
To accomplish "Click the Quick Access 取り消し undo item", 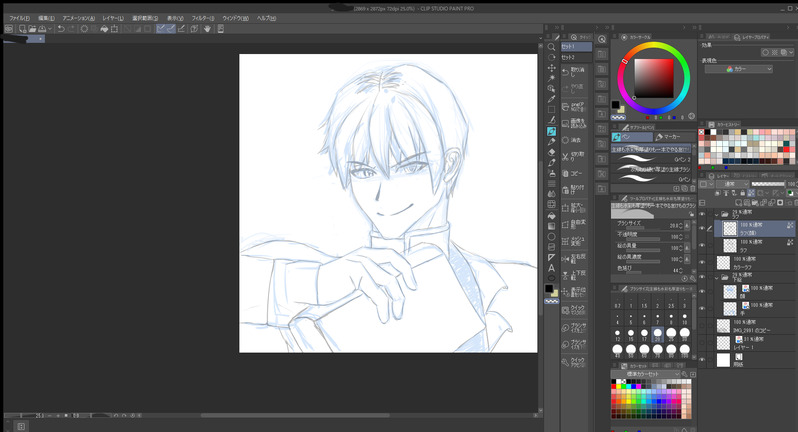I will [575, 72].
